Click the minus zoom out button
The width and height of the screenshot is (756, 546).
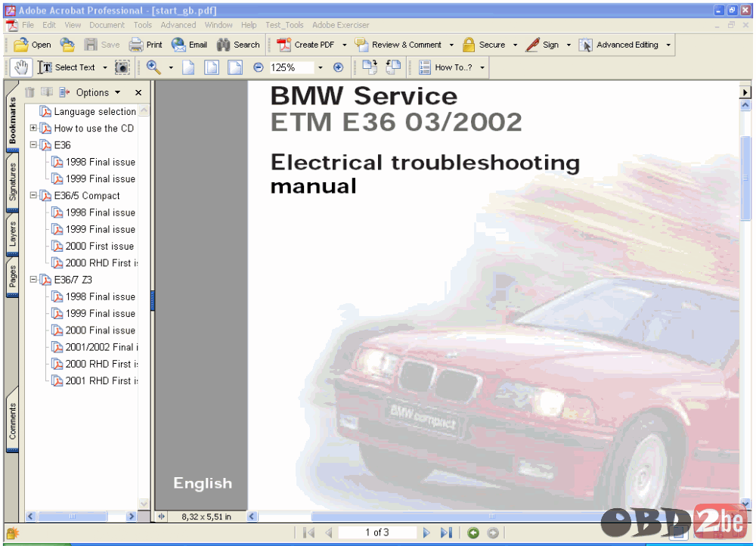click(x=259, y=67)
